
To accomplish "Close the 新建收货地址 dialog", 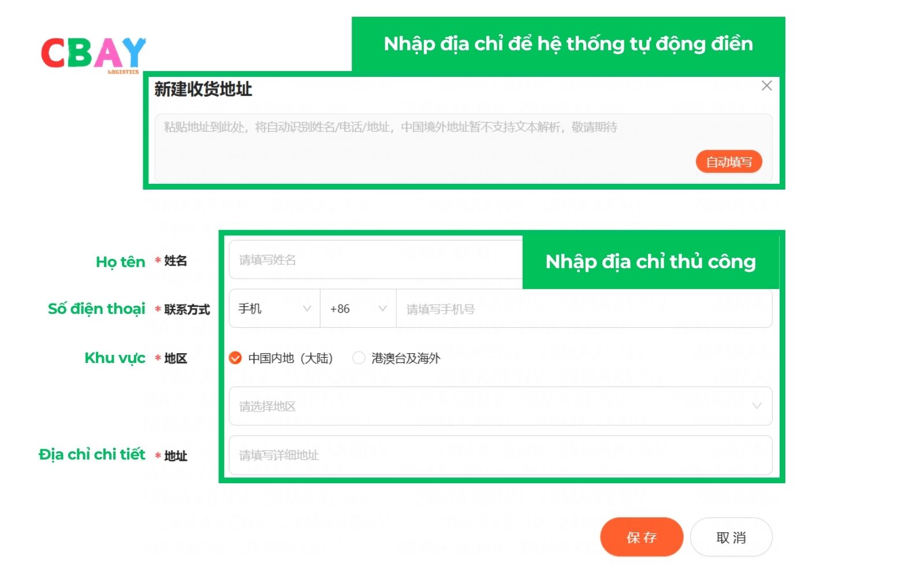I will 766,86.
